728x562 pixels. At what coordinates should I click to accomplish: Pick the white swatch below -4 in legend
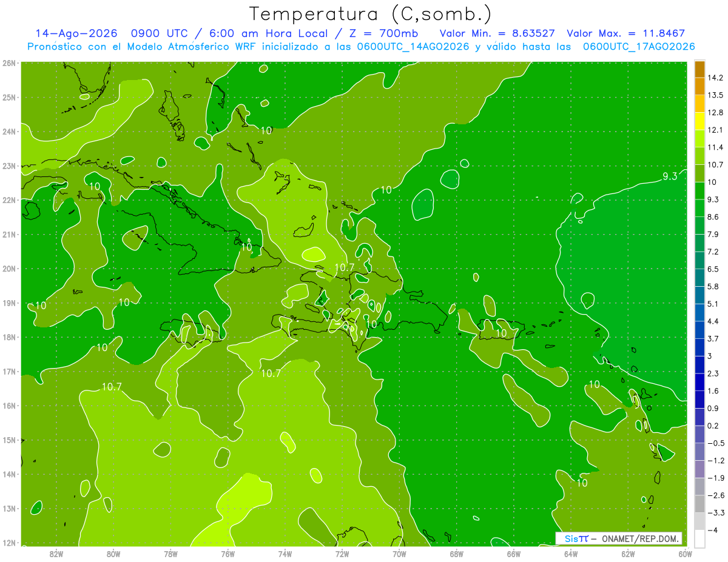699,538
